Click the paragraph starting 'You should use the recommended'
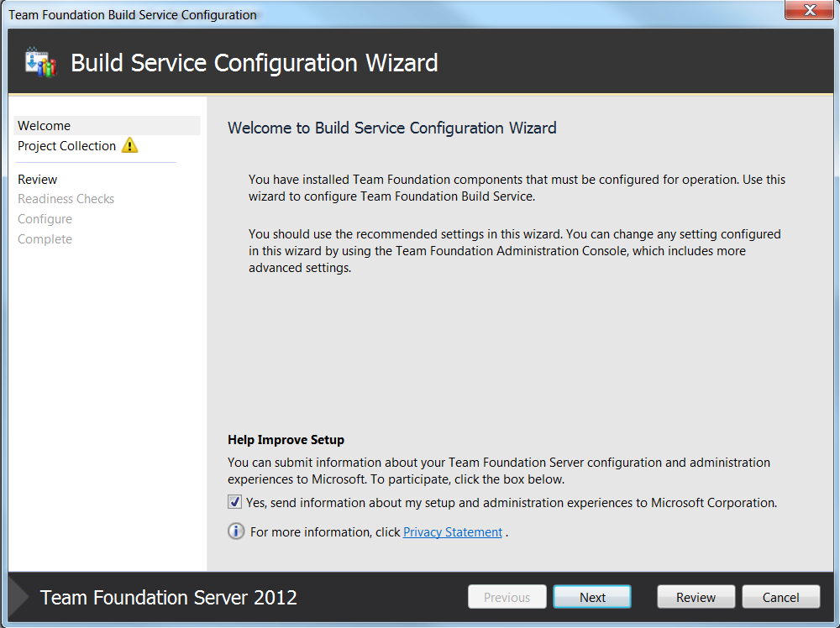This screenshot has height=628, width=840. [514, 251]
